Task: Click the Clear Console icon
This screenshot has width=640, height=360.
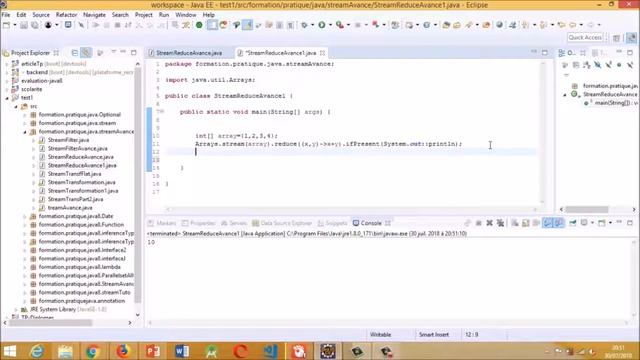Action: [515, 223]
